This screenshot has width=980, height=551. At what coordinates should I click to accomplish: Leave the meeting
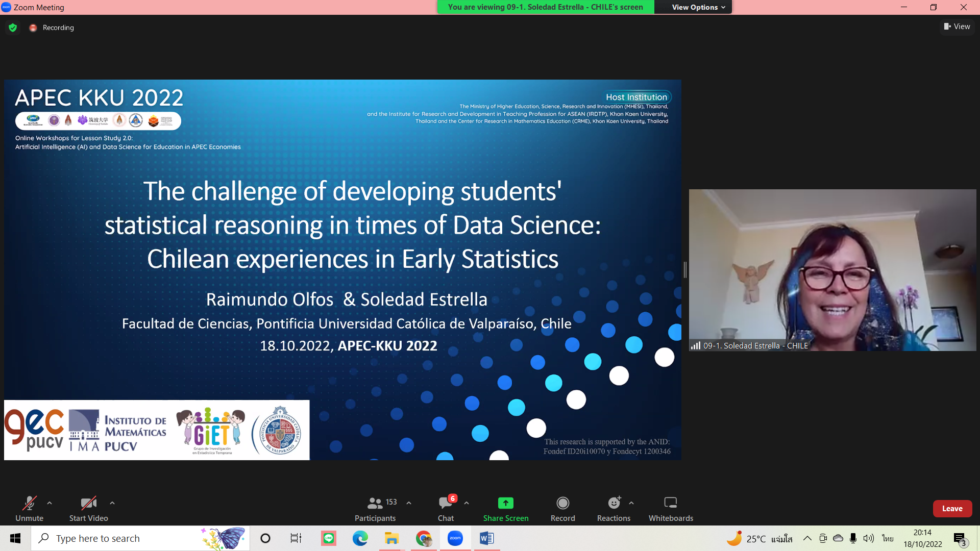(x=952, y=509)
